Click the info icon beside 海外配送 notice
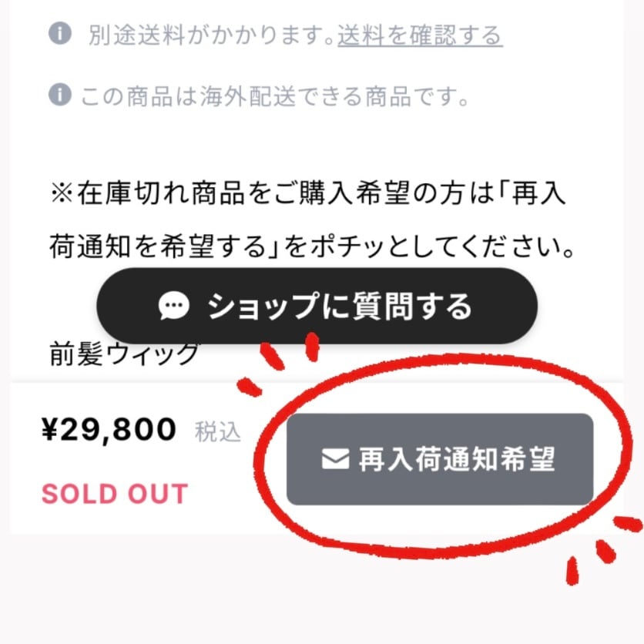 pos(59,96)
